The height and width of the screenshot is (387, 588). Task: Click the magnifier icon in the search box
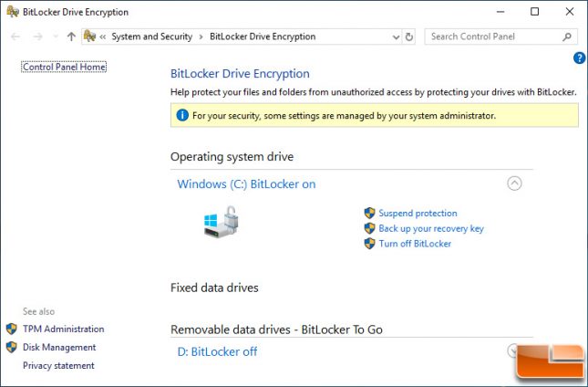point(567,37)
